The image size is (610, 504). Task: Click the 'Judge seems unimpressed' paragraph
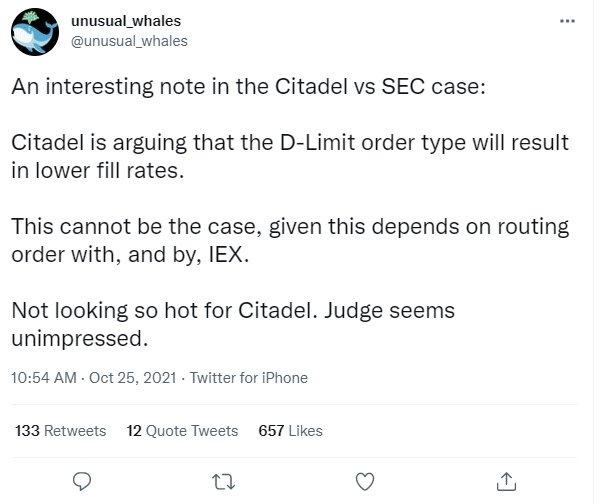(x=233, y=324)
